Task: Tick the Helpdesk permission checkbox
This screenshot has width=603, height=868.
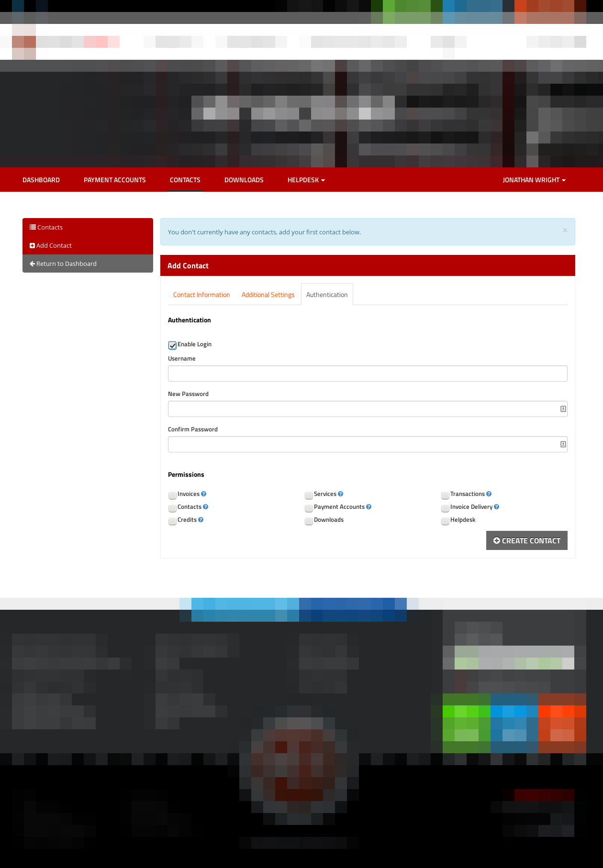Action: [x=445, y=521]
